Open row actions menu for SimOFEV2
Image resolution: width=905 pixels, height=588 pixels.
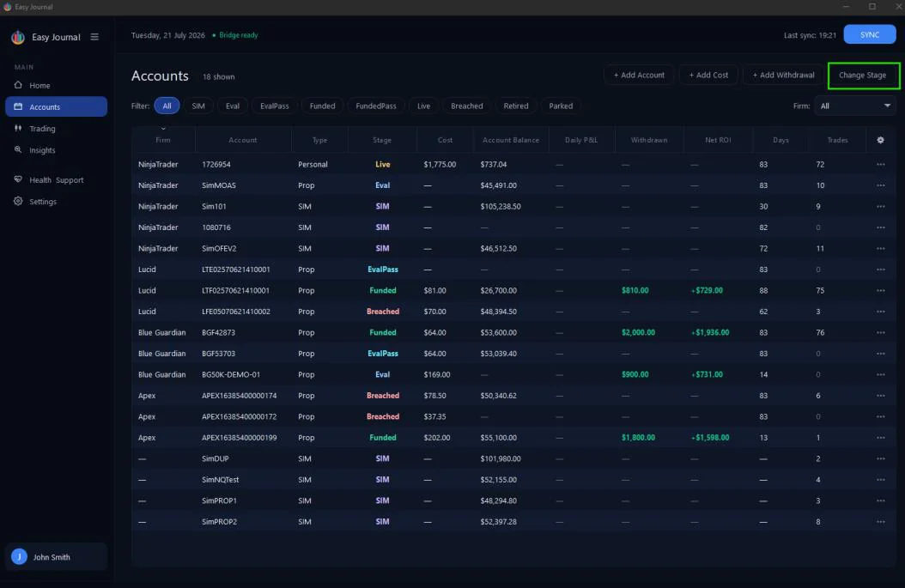click(880, 249)
